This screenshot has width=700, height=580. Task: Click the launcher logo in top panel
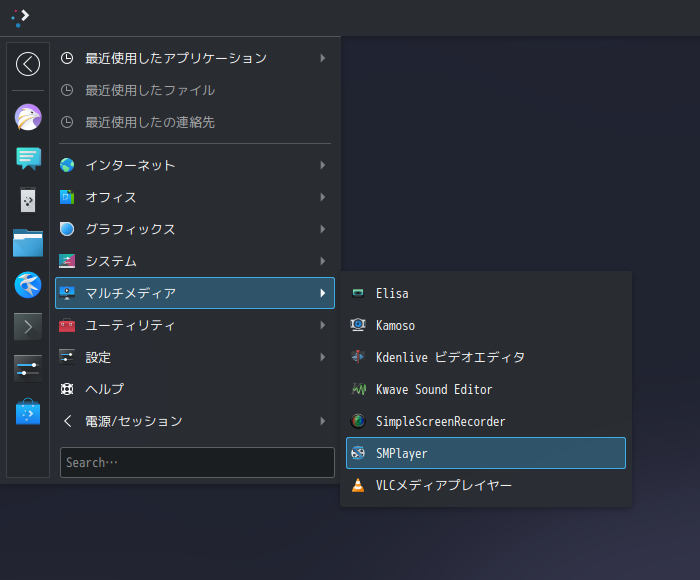(20, 18)
